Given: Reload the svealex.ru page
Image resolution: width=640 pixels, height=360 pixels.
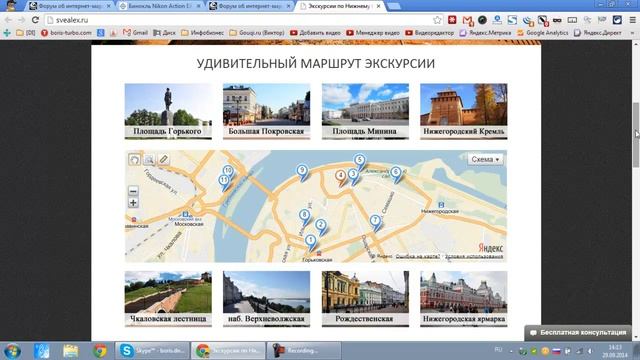Looking at the screenshot, I should [x=35, y=20].
